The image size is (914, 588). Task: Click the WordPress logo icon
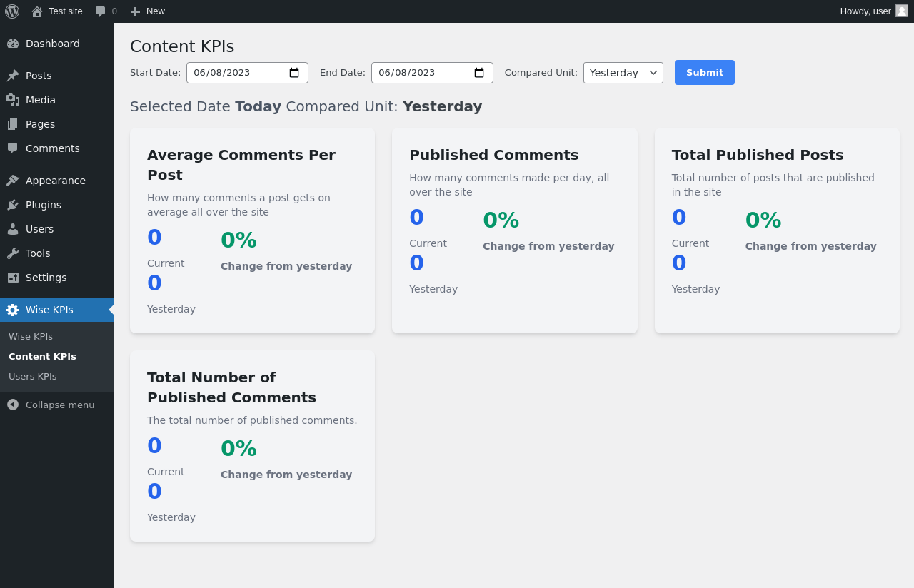pyautogui.click(x=12, y=11)
